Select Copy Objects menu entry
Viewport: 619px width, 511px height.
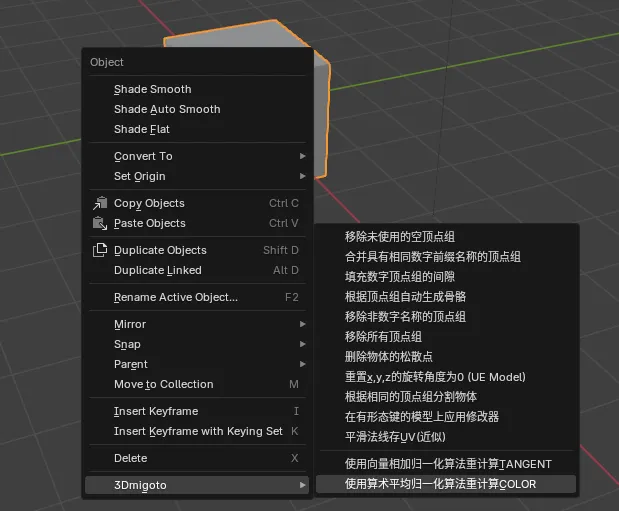coord(197,203)
